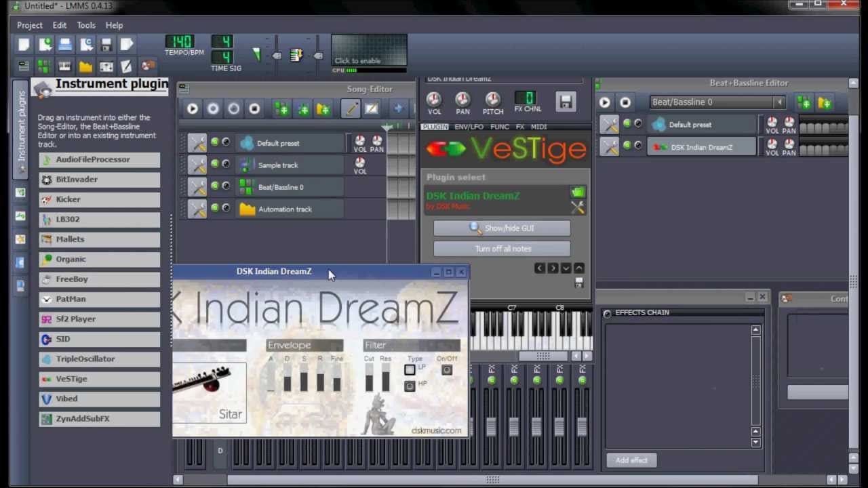Open track settings for DSK Indian DreamZ
This screenshot has height=488, width=868.
tap(609, 146)
